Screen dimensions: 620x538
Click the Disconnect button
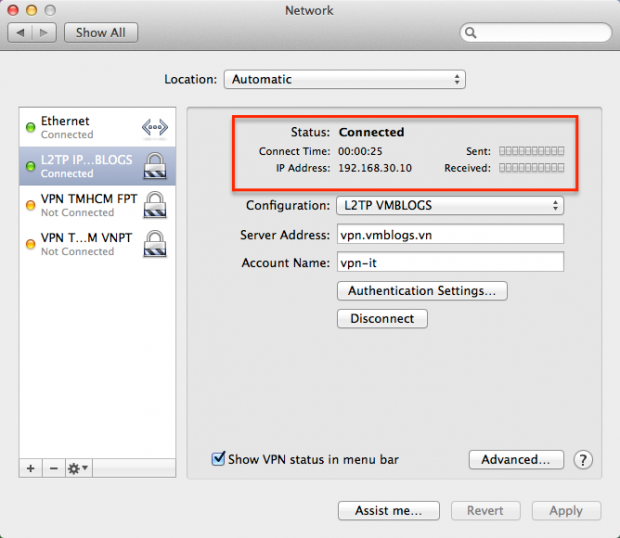382,319
